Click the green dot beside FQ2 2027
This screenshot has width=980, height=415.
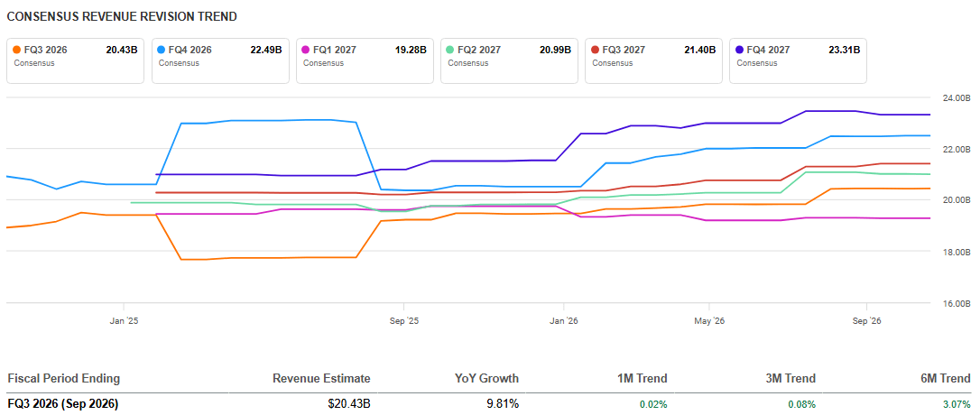pos(450,51)
